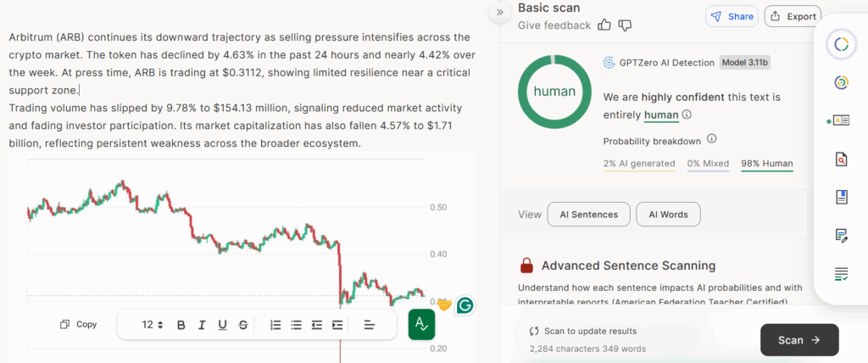Toggle bold formatting in editor toolbar
This screenshot has height=363, width=868.
pos(181,325)
